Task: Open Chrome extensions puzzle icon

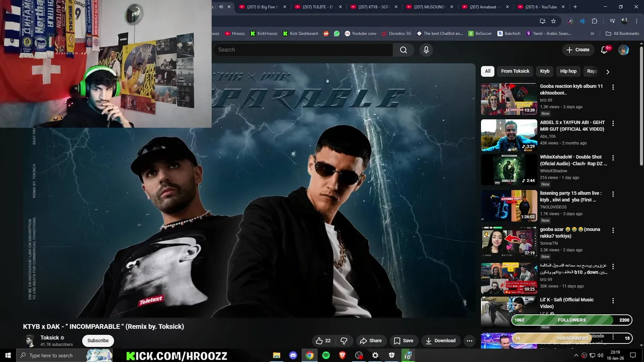Action: click(x=595, y=21)
